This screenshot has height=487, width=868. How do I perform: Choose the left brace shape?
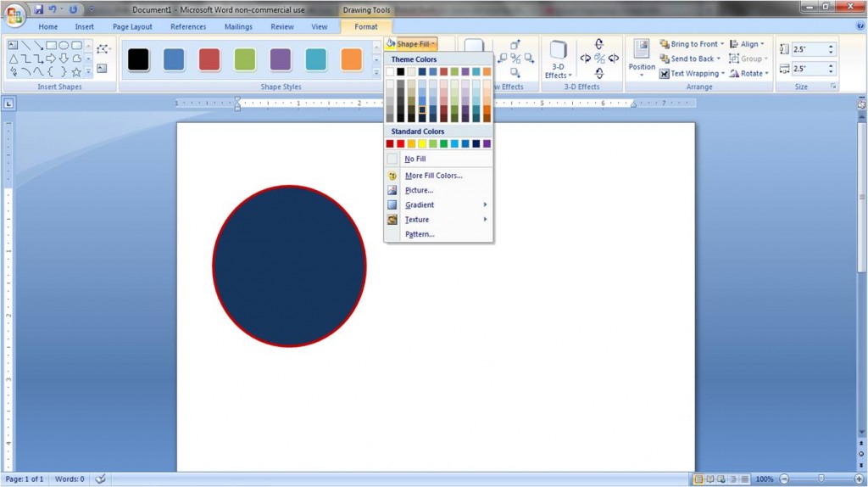coord(51,71)
